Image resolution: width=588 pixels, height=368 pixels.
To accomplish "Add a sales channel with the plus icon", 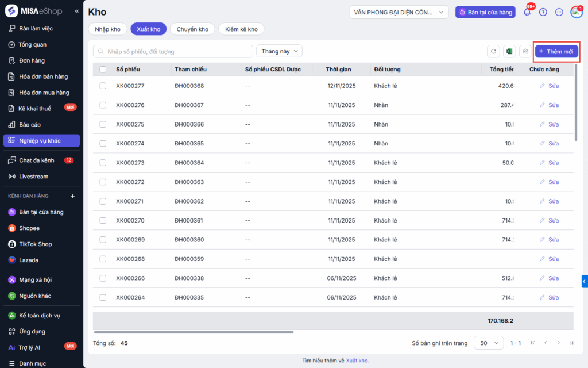I will point(72,196).
